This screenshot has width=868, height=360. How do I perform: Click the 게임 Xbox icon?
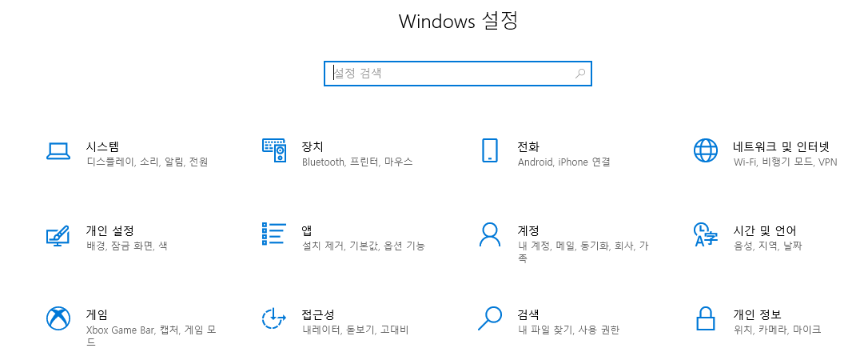click(58, 318)
